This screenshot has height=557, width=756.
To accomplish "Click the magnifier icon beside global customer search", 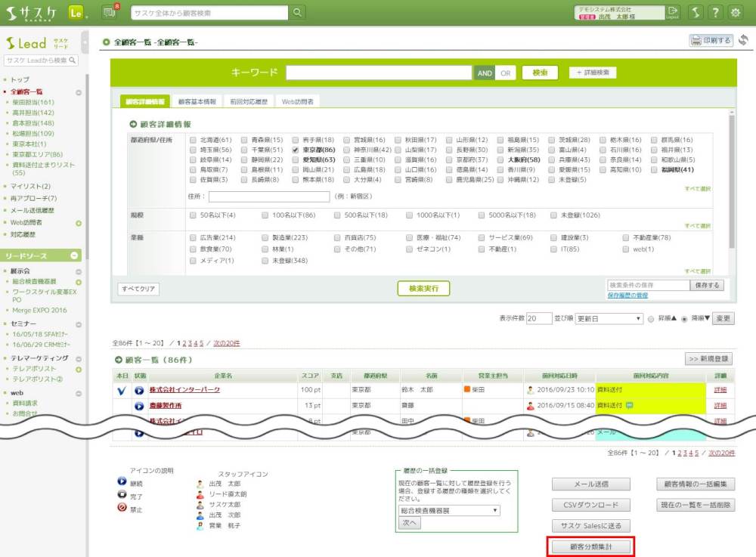I will (299, 13).
